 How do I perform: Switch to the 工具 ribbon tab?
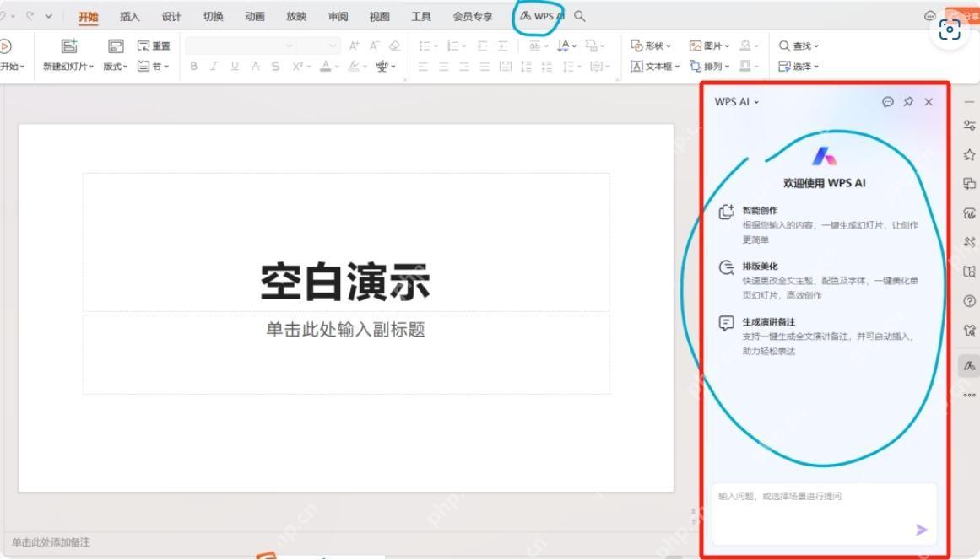tap(421, 17)
